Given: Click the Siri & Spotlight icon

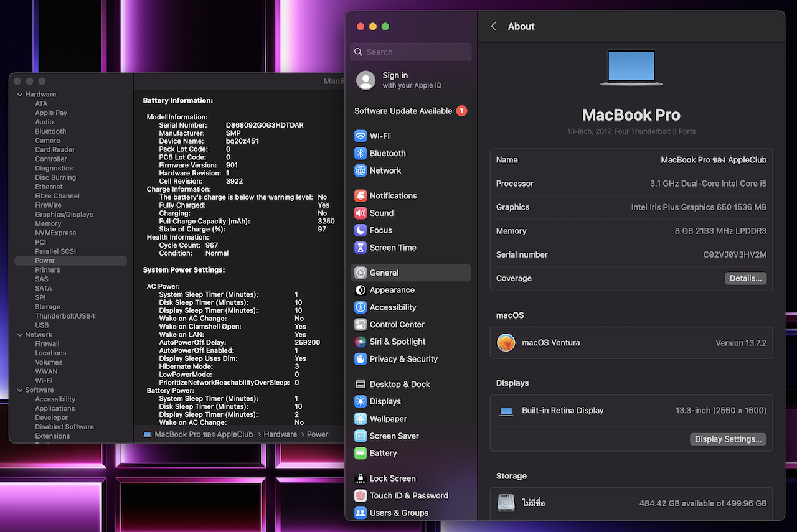Looking at the screenshot, I should [361, 342].
